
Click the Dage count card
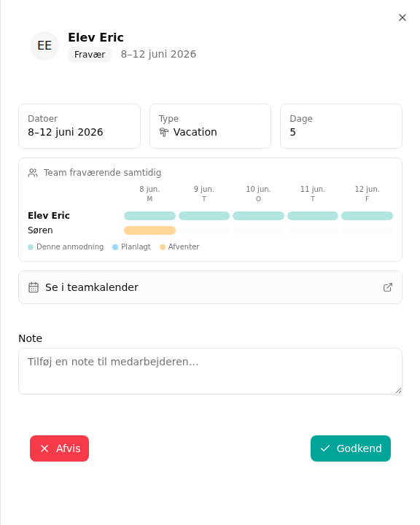pos(341,126)
